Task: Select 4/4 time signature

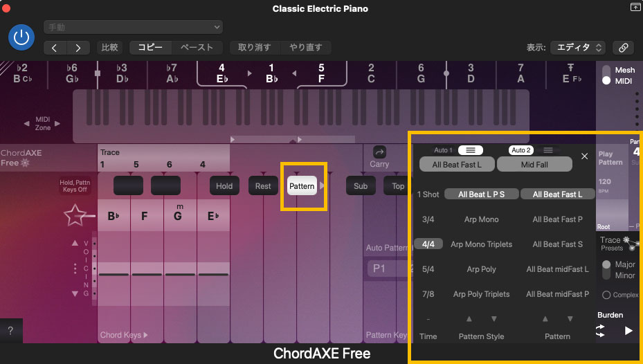Action: click(428, 244)
